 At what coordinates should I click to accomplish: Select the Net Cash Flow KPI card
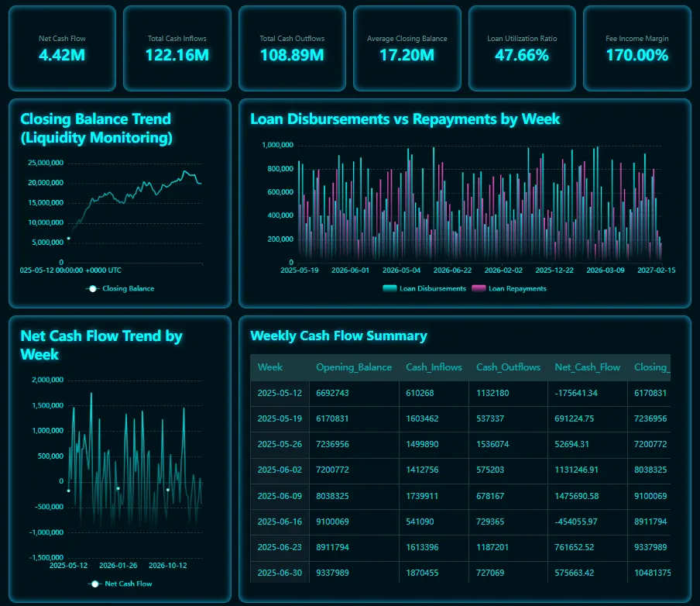(x=62, y=48)
